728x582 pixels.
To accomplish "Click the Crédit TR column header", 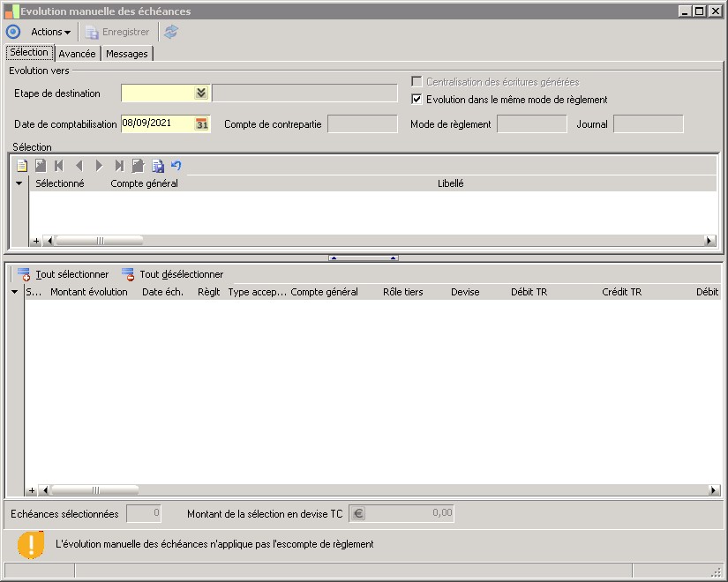I will coord(622,292).
